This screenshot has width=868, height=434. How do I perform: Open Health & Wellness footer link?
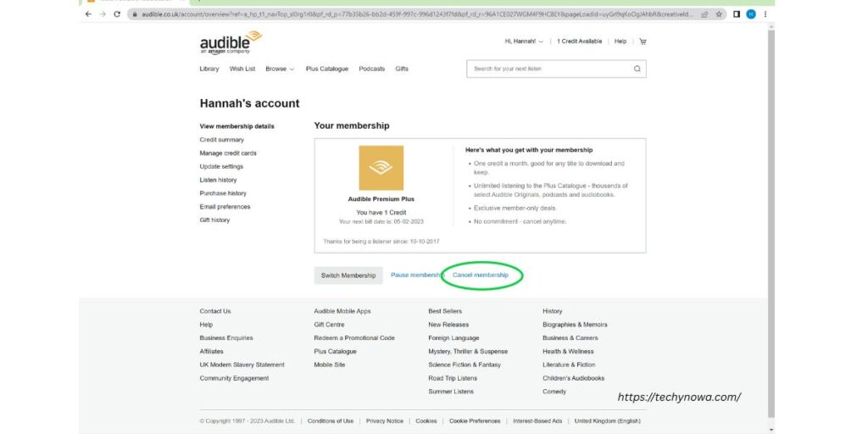tap(568, 352)
